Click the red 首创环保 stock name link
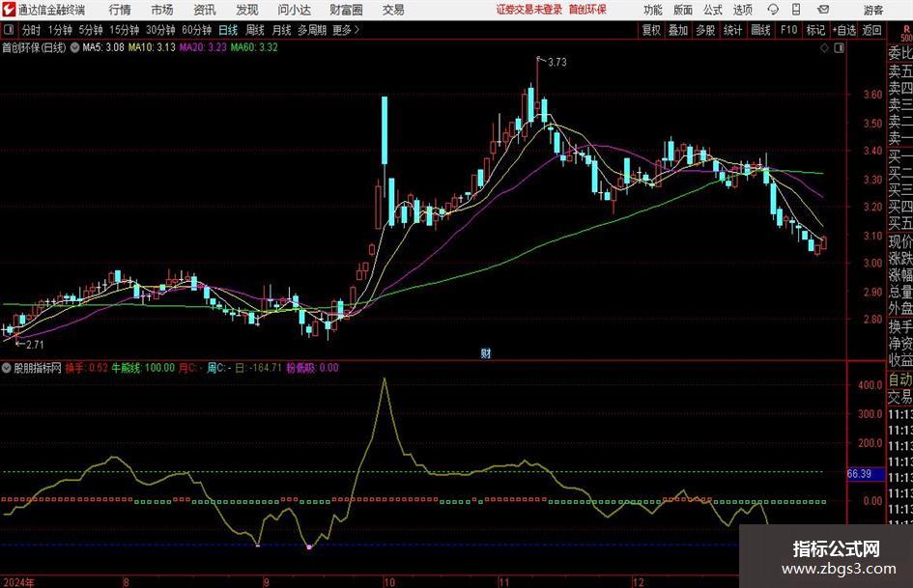The width and height of the screenshot is (913, 588). pyautogui.click(x=587, y=10)
